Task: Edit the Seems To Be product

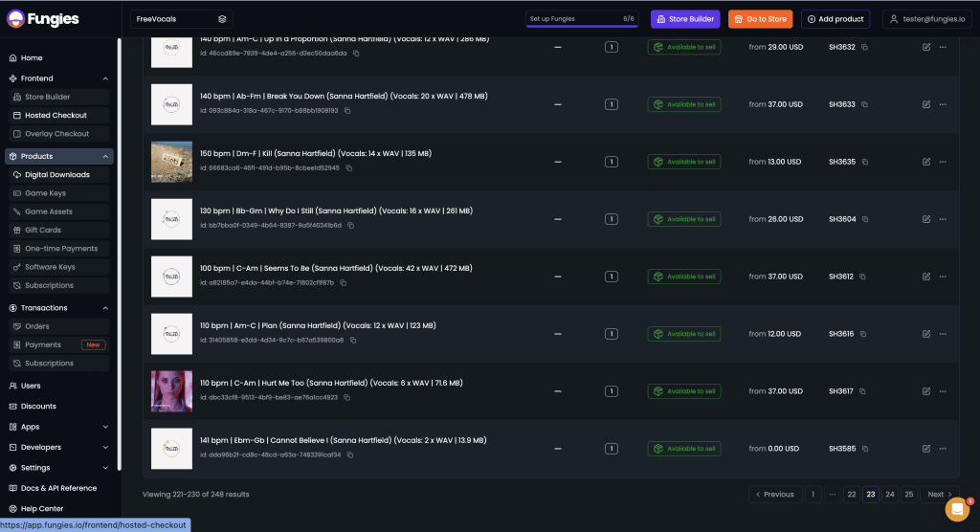Action: (x=926, y=277)
